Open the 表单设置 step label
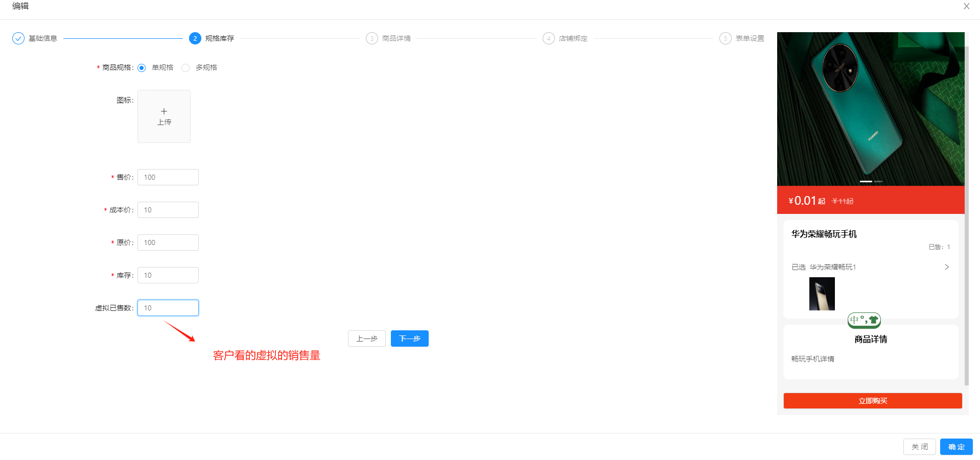Screen dimensions: 980x460 point(750,38)
